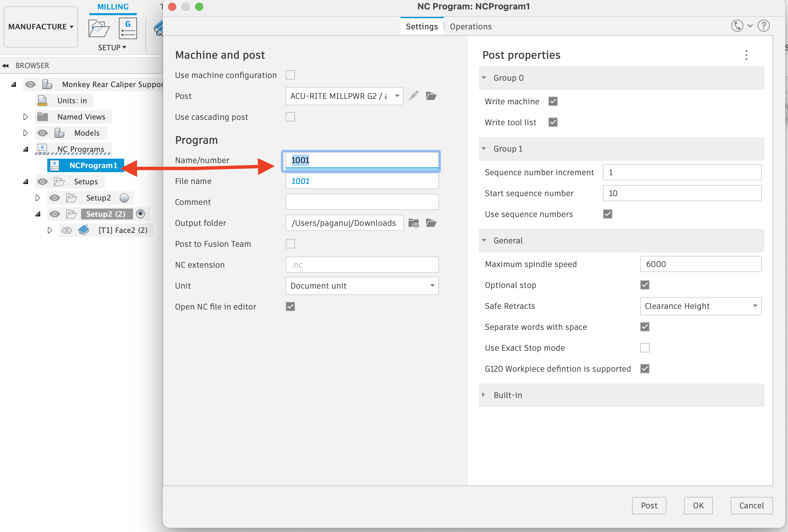
Task: Click the Post button
Action: tap(649, 506)
